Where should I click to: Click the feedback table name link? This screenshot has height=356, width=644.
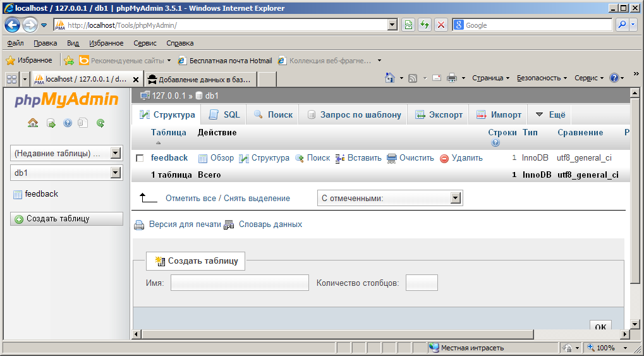(169, 158)
